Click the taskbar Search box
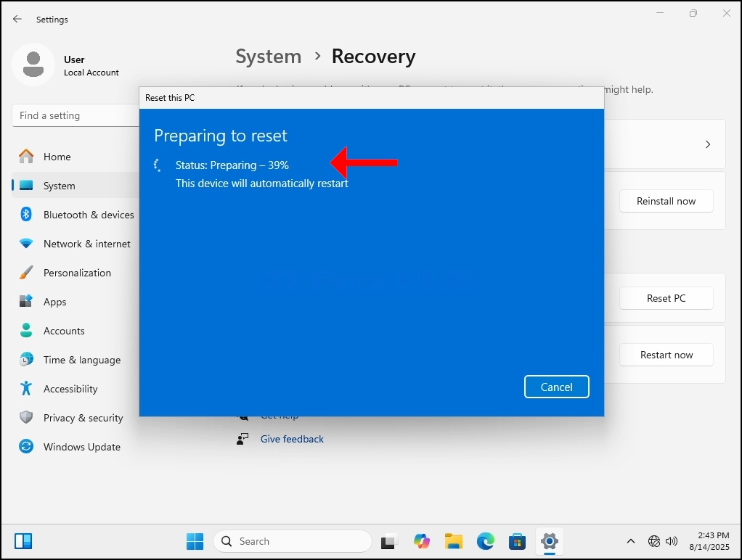 (x=293, y=541)
